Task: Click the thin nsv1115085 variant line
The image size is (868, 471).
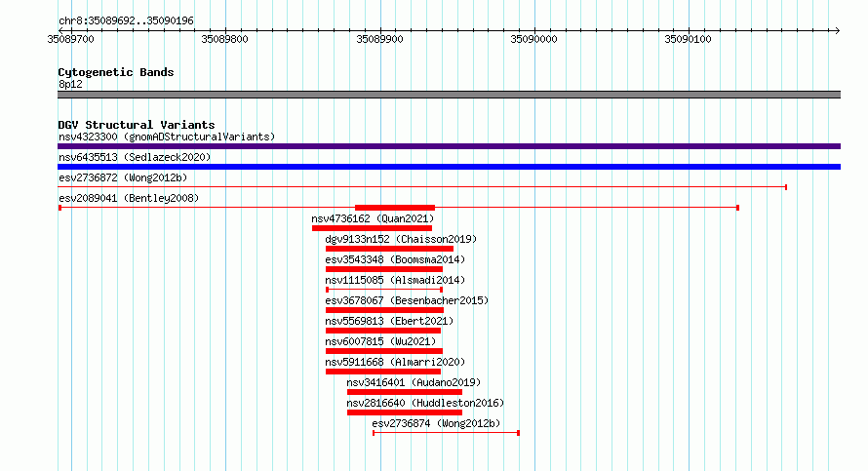Action: point(384,290)
